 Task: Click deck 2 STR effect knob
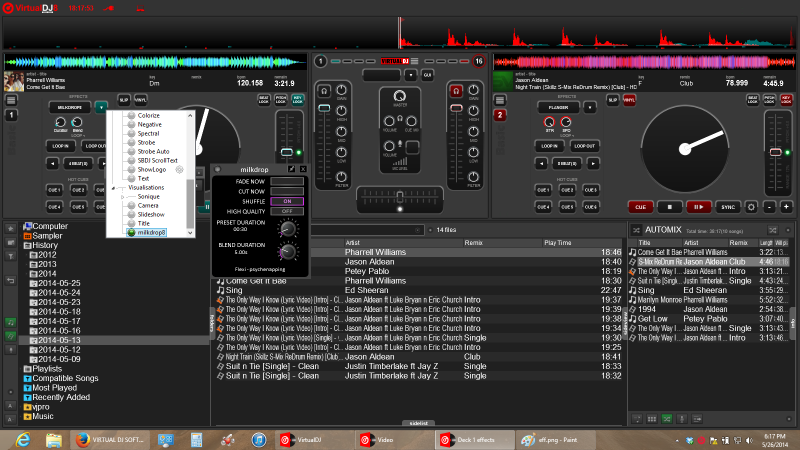point(549,122)
